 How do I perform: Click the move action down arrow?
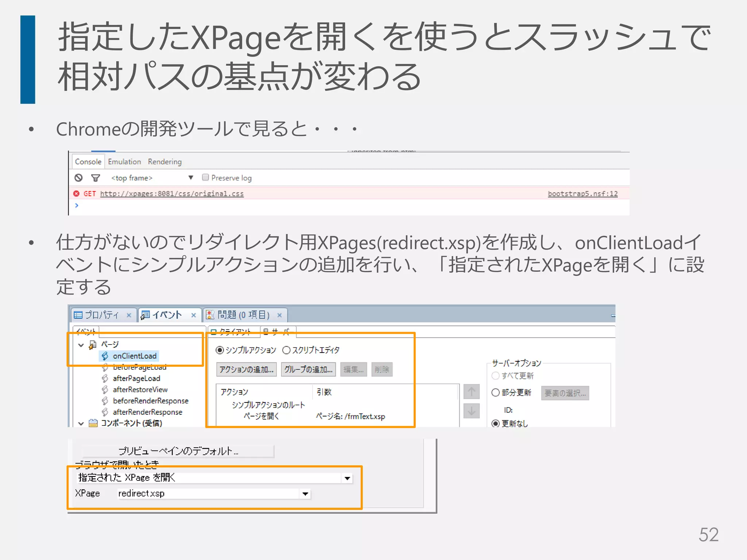pyautogui.click(x=471, y=411)
